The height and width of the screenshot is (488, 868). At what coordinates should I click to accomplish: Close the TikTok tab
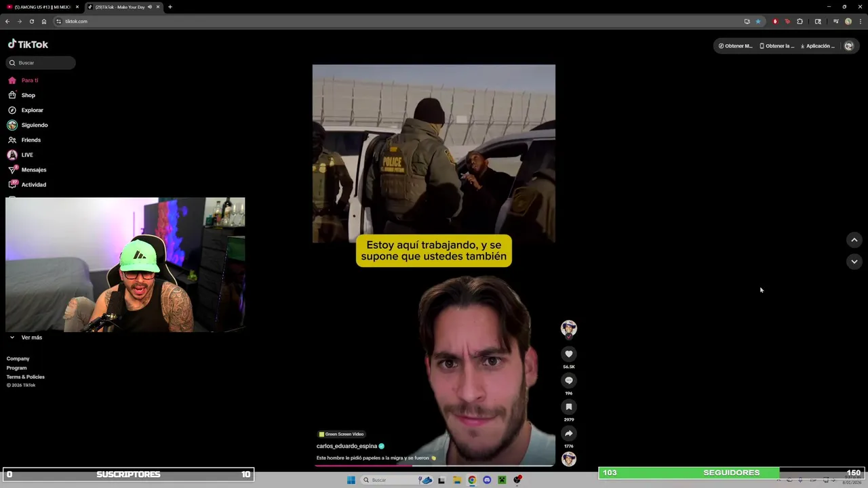pos(158,7)
